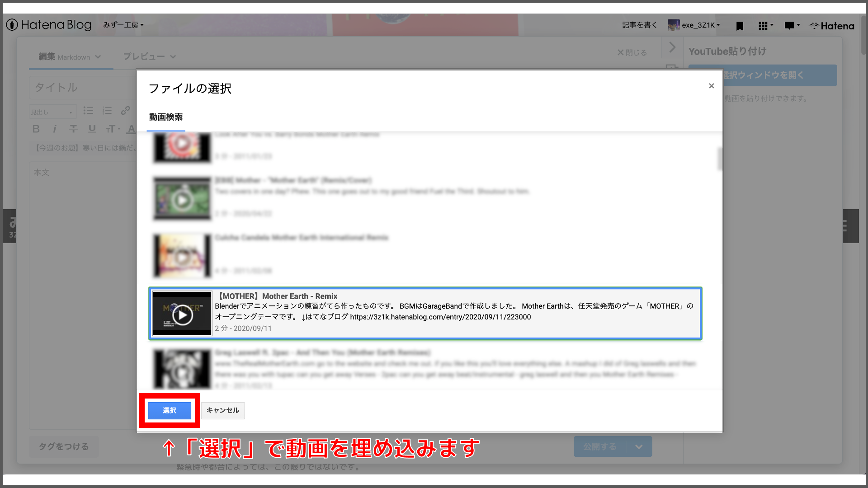The width and height of the screenshot is (868, 488).
Task: Open the プレビュー tab dropdown
Action: [x=150, y=56]
